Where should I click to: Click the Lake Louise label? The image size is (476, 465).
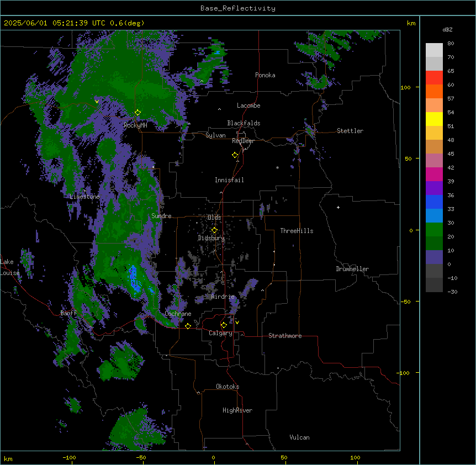[x=10, y=267]
